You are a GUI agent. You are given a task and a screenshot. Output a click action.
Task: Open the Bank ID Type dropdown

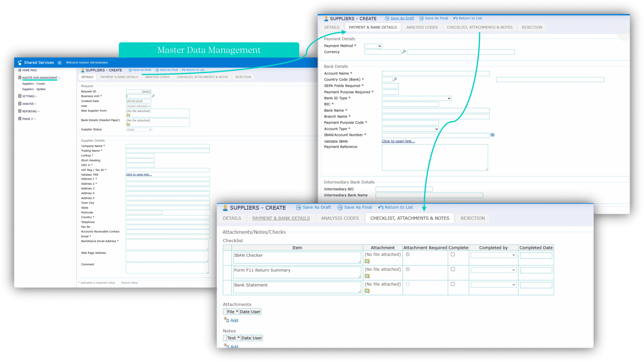tap(416, 98)
